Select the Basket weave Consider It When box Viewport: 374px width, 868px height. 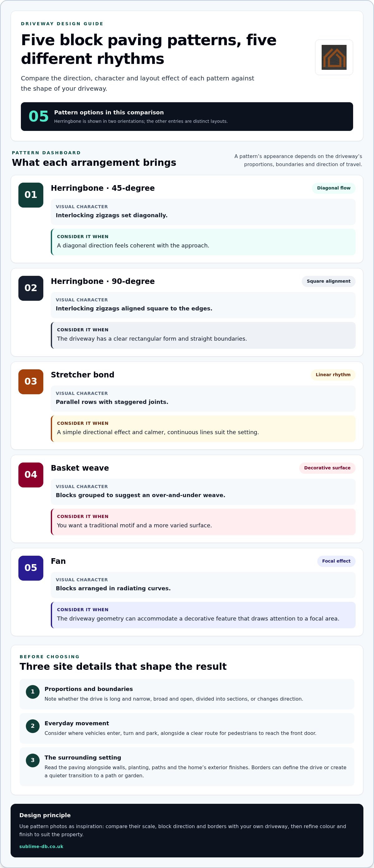[203, 522]
